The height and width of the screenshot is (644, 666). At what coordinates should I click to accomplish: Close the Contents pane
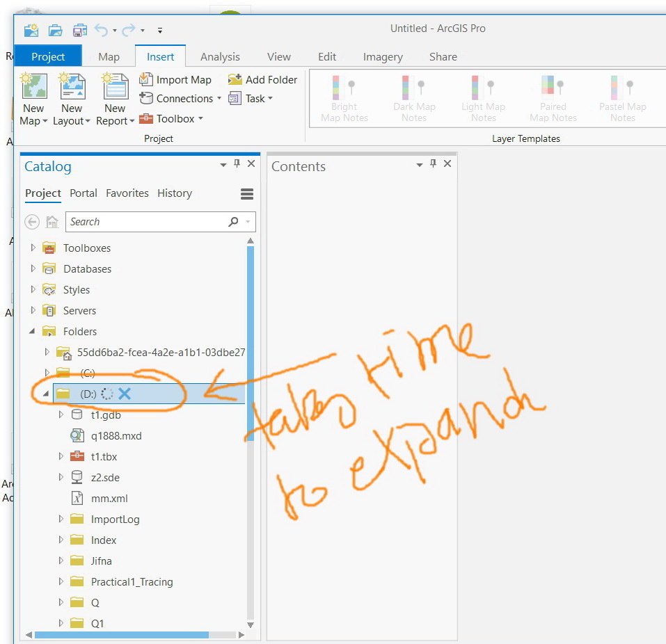[447, 163]
